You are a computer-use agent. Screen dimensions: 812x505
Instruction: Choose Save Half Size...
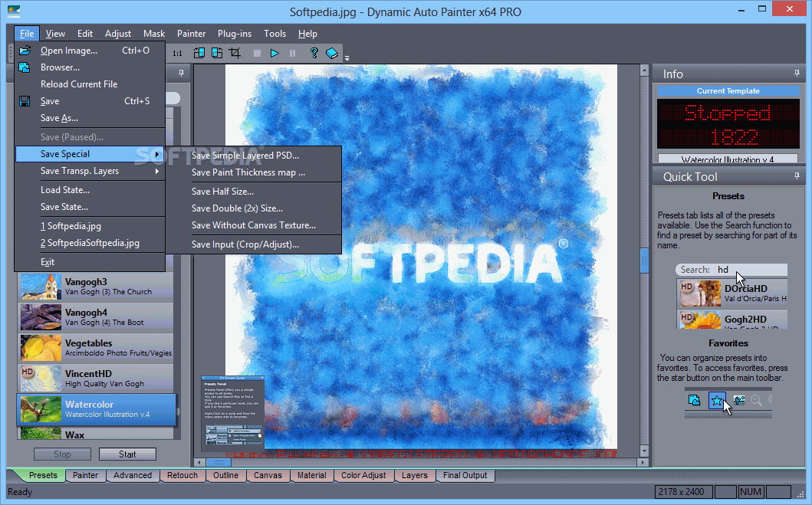pos(253,192)
